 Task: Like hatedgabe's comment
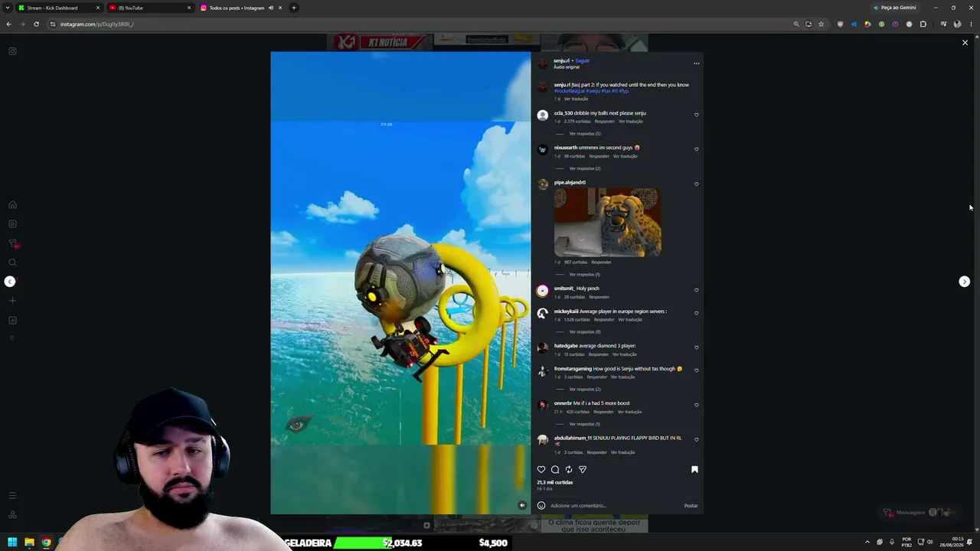696,347
